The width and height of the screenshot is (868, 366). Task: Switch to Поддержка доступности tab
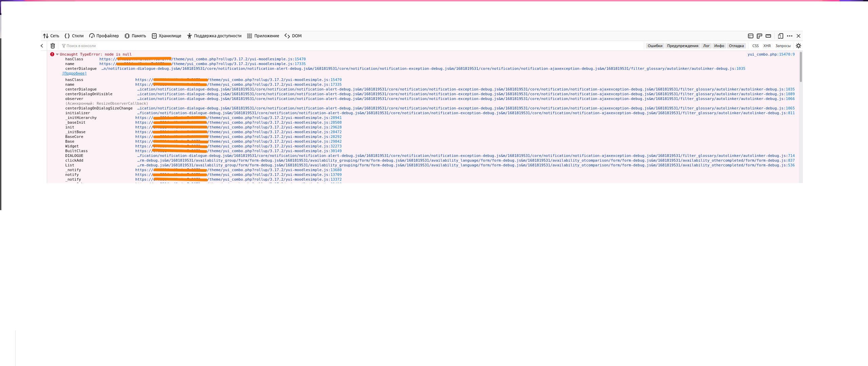click(x=214, y=36)
